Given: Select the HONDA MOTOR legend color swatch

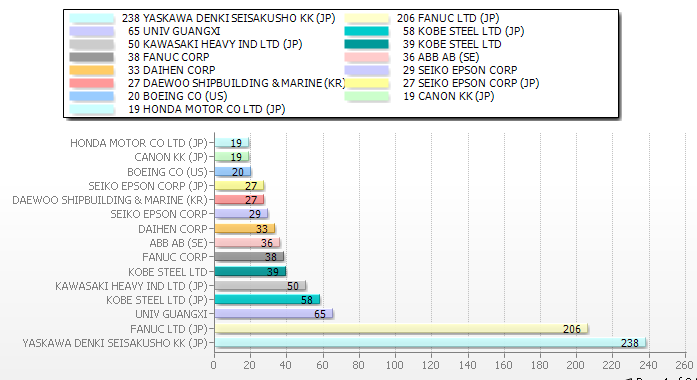Looking at the screenshot, I should point(92,109).
